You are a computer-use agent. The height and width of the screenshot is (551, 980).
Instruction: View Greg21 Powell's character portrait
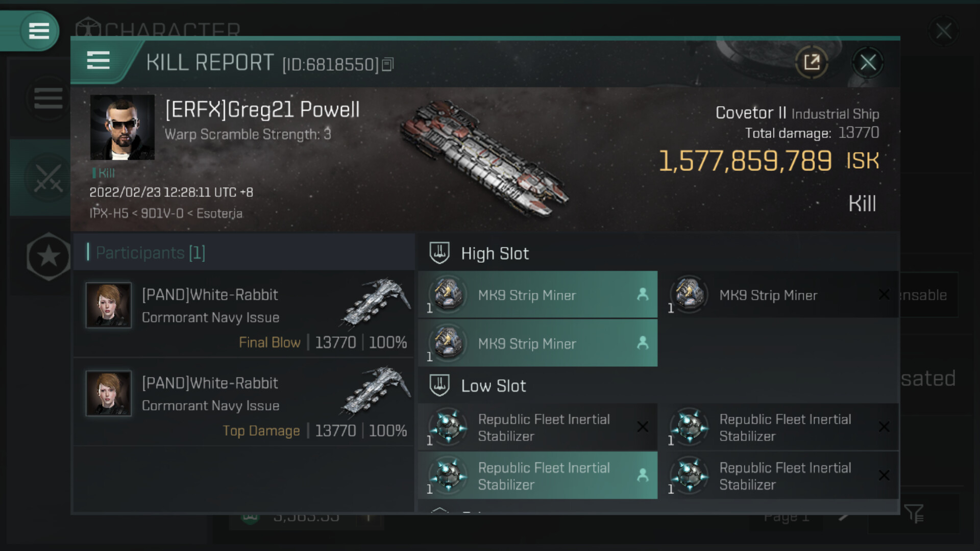(x=122, y=127)
